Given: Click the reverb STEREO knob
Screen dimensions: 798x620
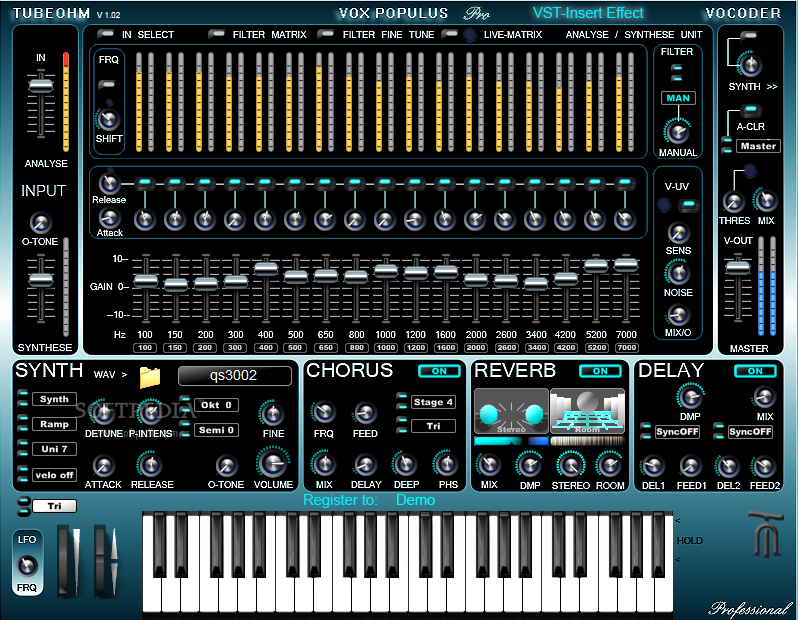Looking at the screenshot, I should pos(570,465).
